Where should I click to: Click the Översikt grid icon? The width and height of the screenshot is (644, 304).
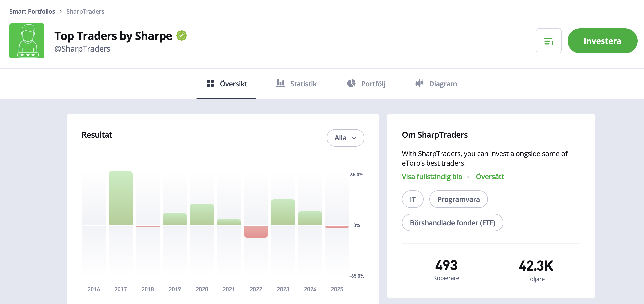210,83
